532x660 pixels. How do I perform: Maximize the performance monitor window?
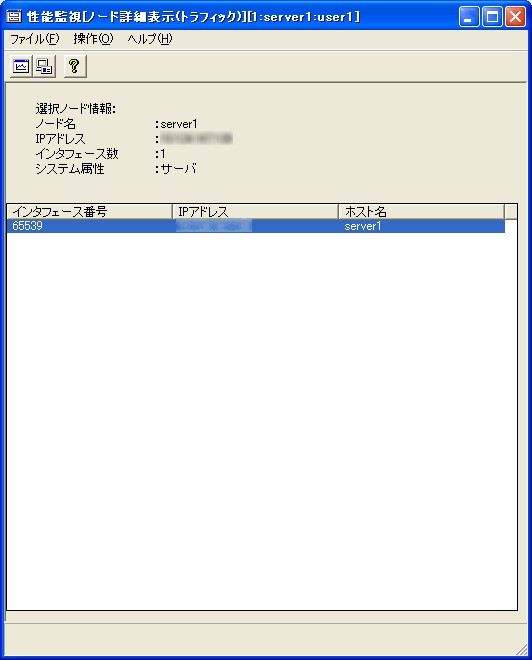click(492, 16)
